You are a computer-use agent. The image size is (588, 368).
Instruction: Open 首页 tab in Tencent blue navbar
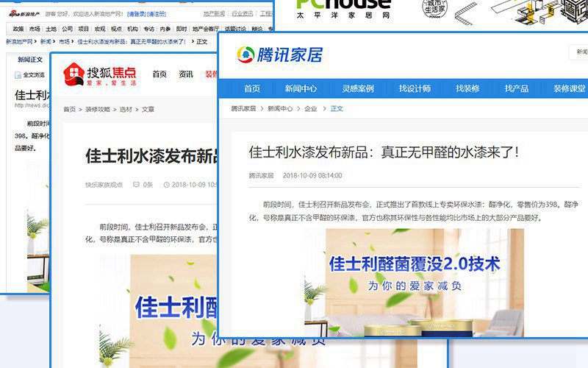252,88
